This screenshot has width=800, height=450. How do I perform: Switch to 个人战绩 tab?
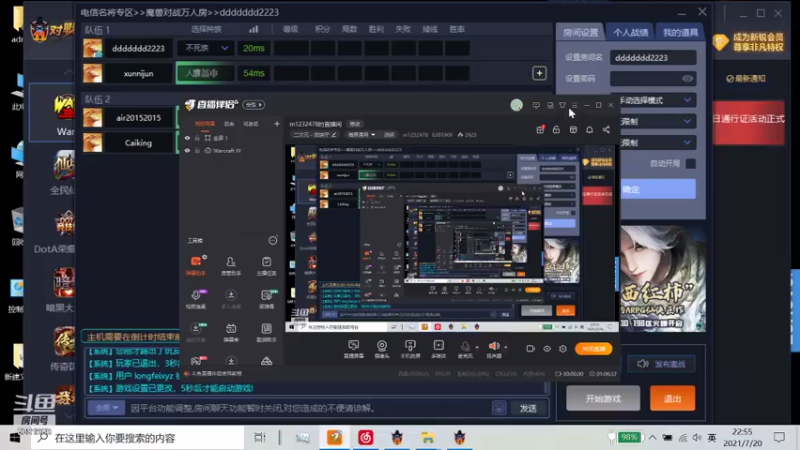(631, 32)
